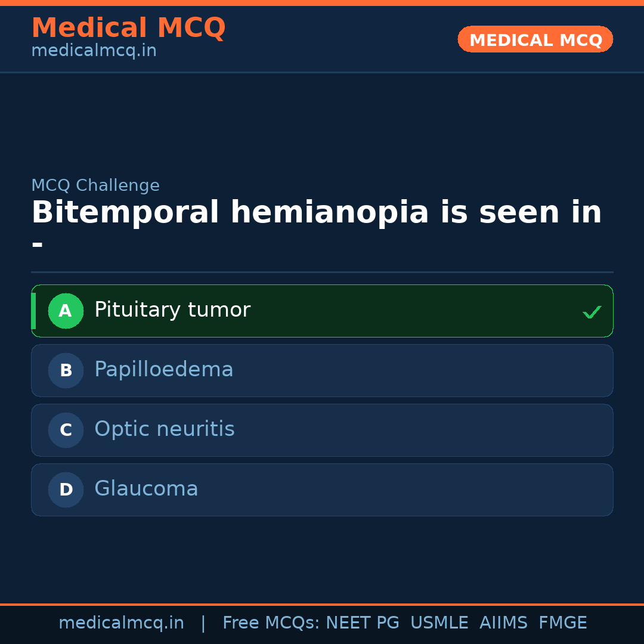Click the Free MCQs footer text
The width and height of the screenshot is (644, 644).
(x=271, y=623)
